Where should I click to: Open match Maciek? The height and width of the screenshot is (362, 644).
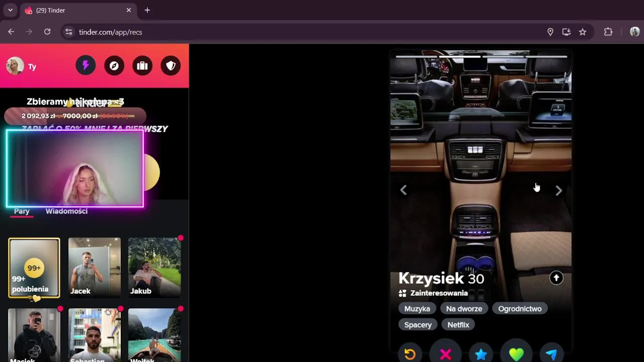(34, 335)
